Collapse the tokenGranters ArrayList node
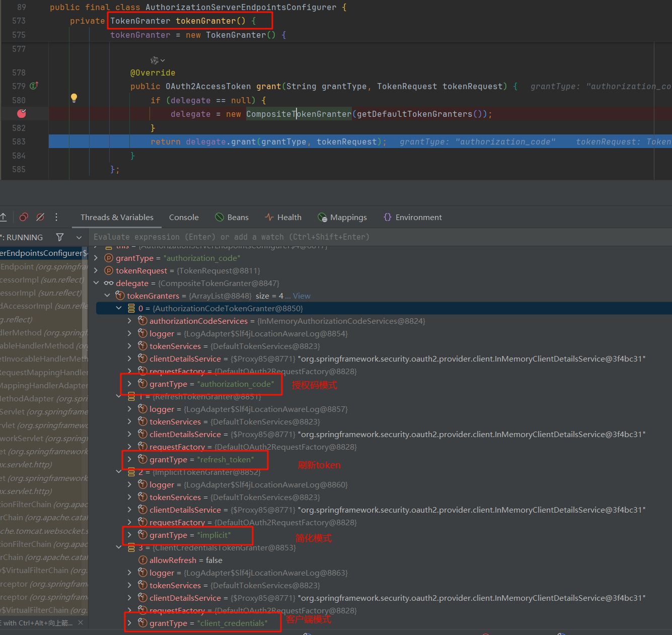 pos(107,296)
